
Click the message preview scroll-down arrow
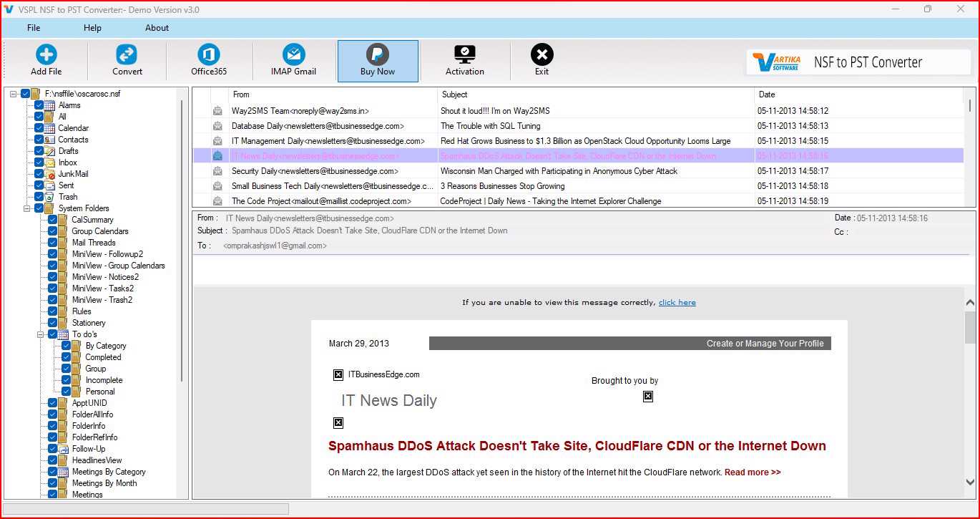click(x=970, y=482)
